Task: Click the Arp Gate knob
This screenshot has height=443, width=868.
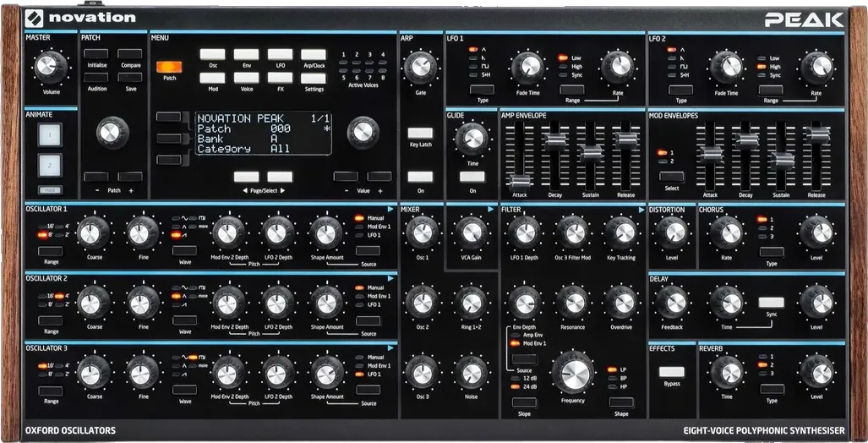Action: point(420,66)
